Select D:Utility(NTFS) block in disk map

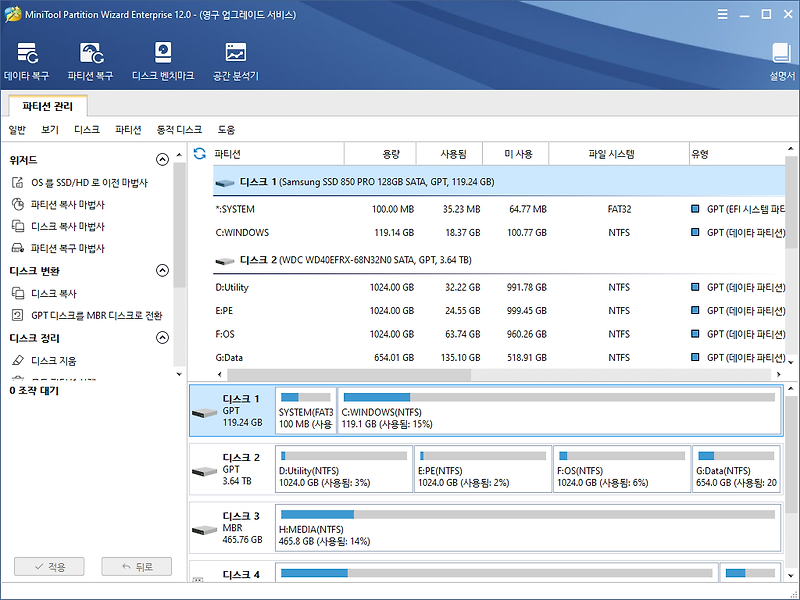344,469
